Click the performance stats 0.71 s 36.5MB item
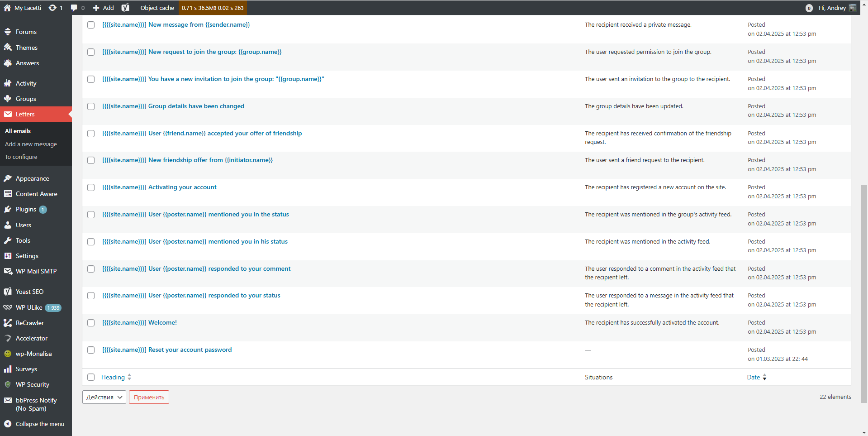 pos(213,8)
